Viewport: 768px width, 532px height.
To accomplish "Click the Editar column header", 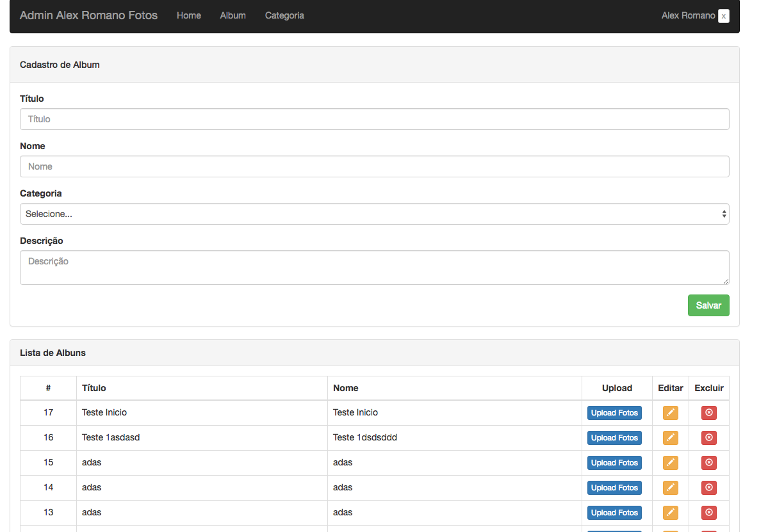I will coord(670,388).
